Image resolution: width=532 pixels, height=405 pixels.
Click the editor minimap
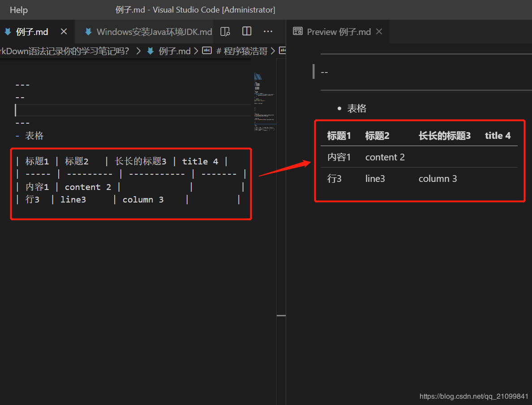coord(265,102)
